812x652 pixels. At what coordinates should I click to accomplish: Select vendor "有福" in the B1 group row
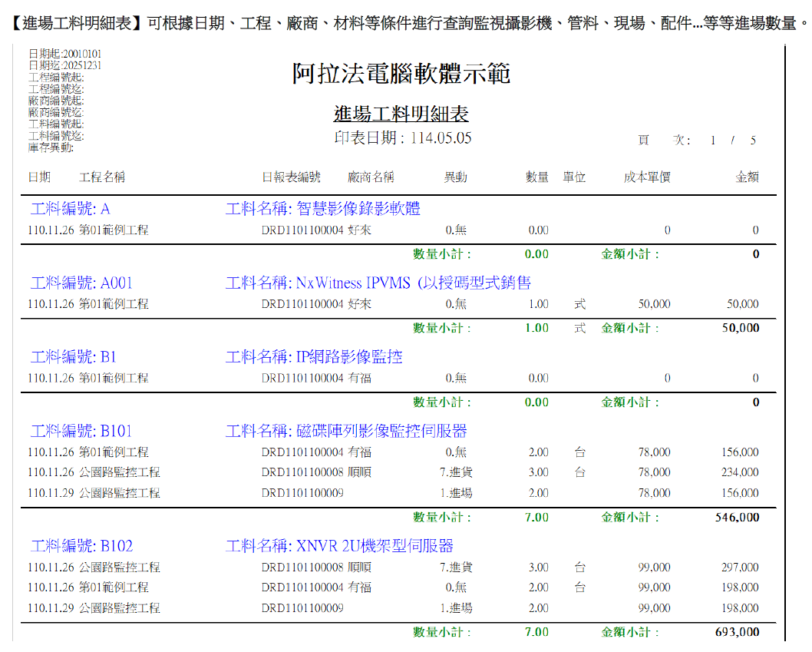tap(359, 379)
